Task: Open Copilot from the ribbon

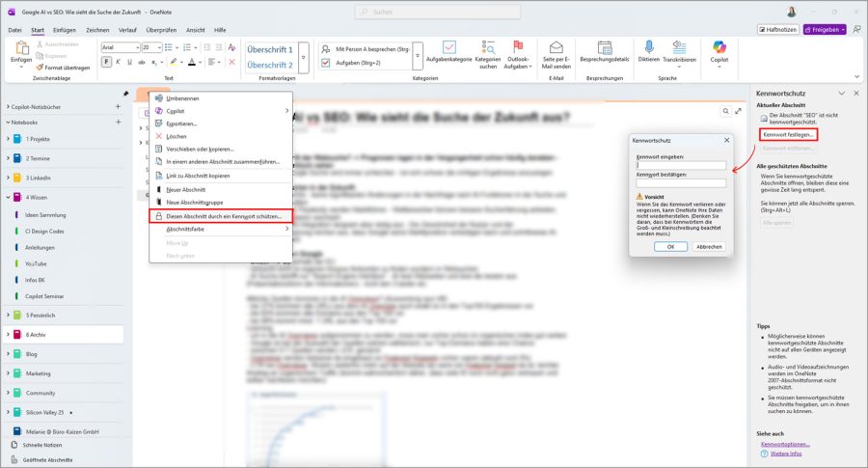Action: coord(719,53)
